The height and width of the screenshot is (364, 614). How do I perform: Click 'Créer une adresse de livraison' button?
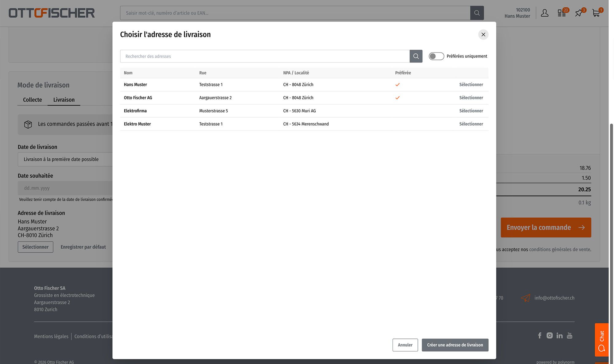[x=455, y=345]
